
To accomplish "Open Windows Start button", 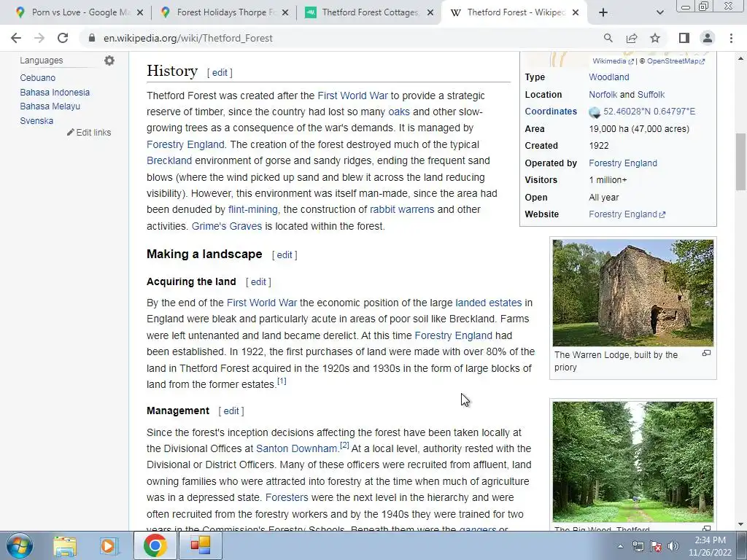I will click(x=19, y=545).
